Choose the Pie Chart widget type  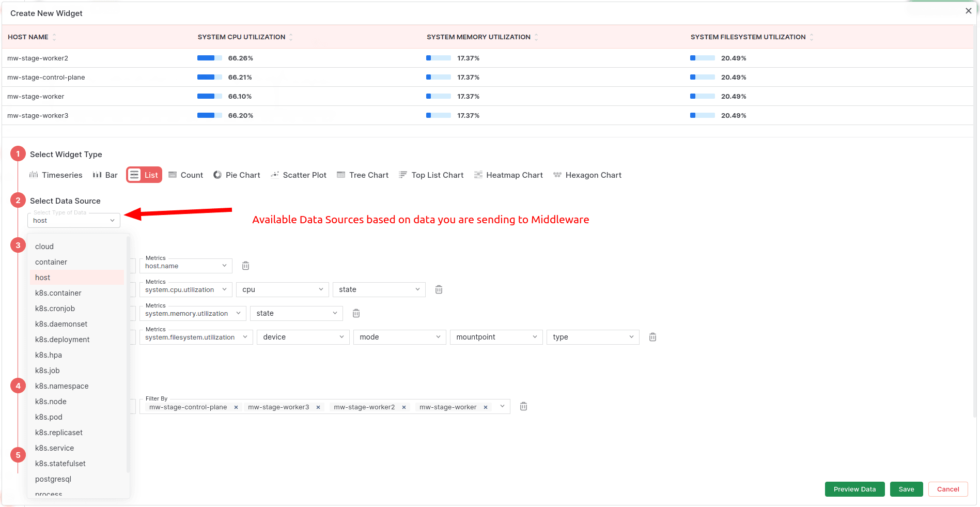coord(236,175)
